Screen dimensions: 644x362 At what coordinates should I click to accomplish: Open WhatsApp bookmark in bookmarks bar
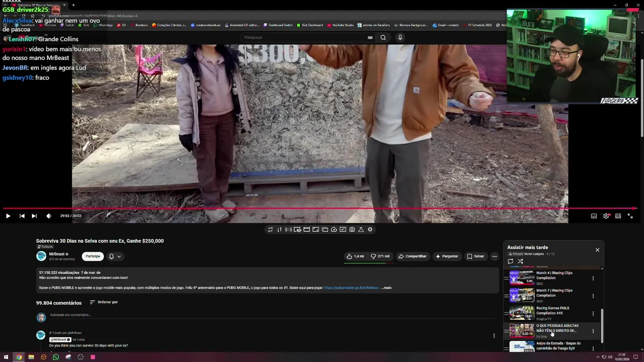[103, 25]
